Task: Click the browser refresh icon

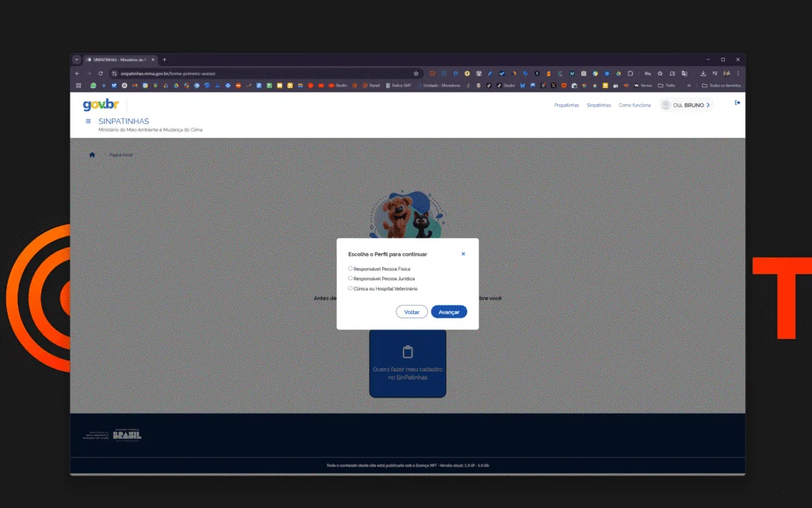Action: [x=100, y=71]
